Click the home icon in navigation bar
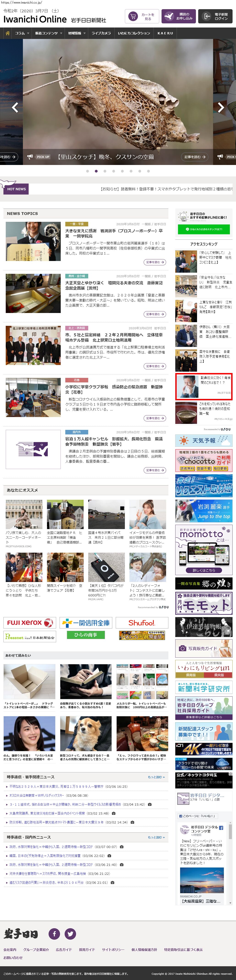 click(7, 33)
